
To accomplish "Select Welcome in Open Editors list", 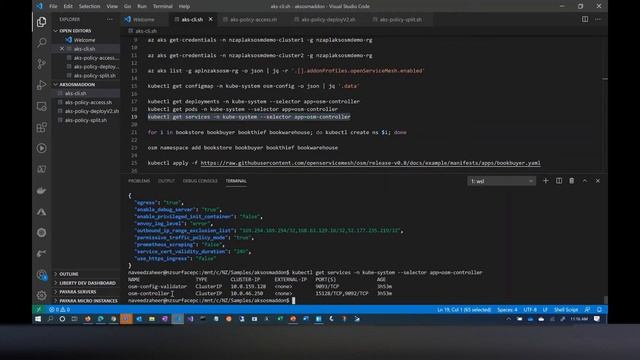I will coord(84,40).
